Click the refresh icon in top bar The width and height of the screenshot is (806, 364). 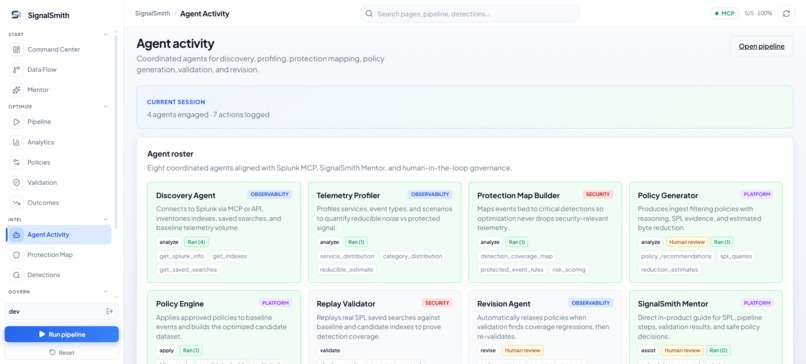coord(786,13)
